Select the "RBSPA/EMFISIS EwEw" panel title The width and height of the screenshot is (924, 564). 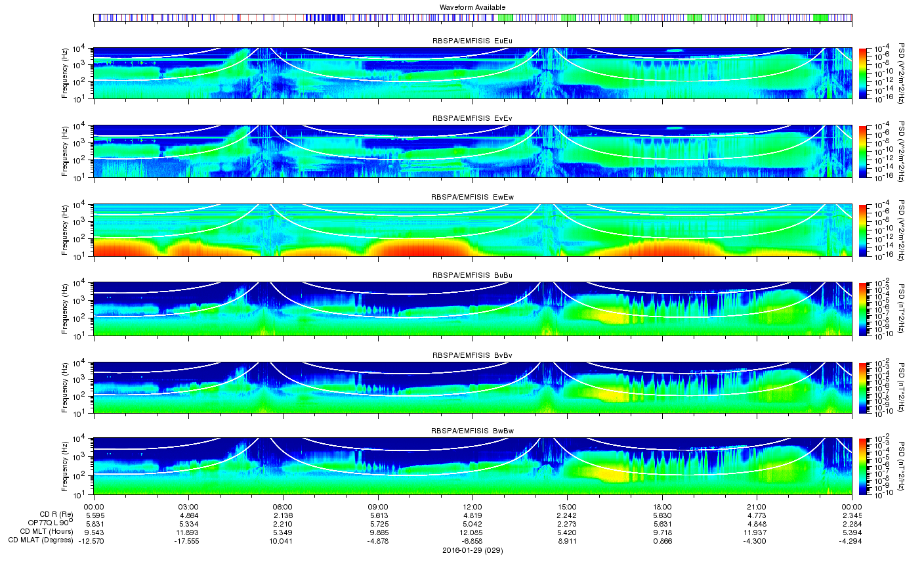pos(472,197)
